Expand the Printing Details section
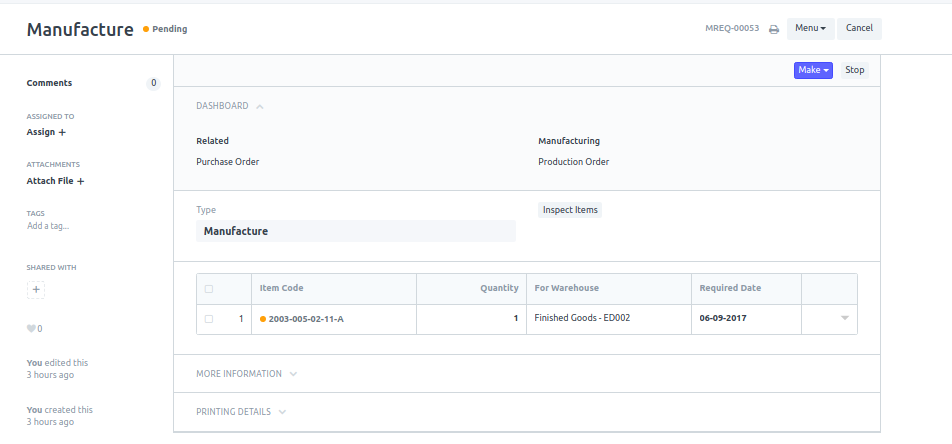This screenshot has height=444, width=952. click(241, 412)
